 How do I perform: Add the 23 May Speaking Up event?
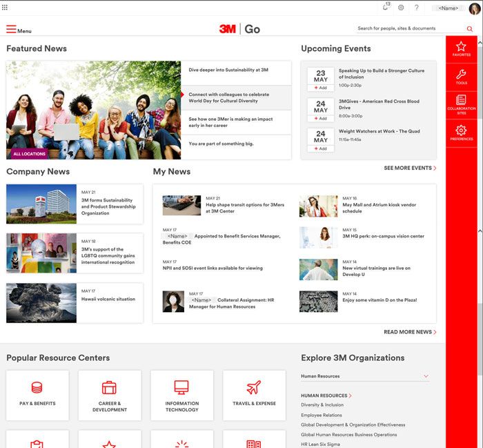pyautogui.click(x=320, y=88)
